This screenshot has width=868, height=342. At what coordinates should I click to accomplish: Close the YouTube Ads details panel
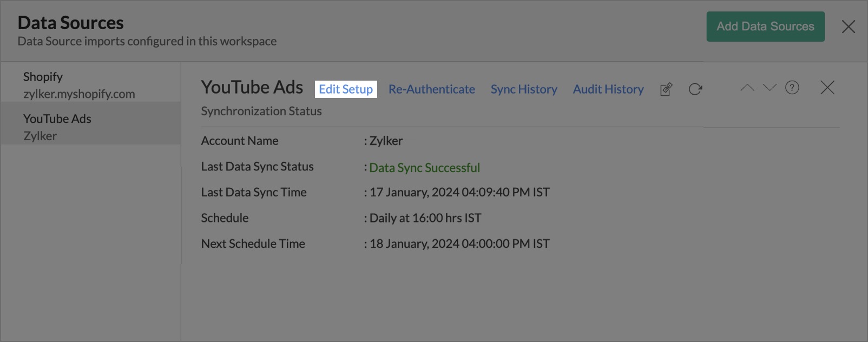[x=827, y=88]
